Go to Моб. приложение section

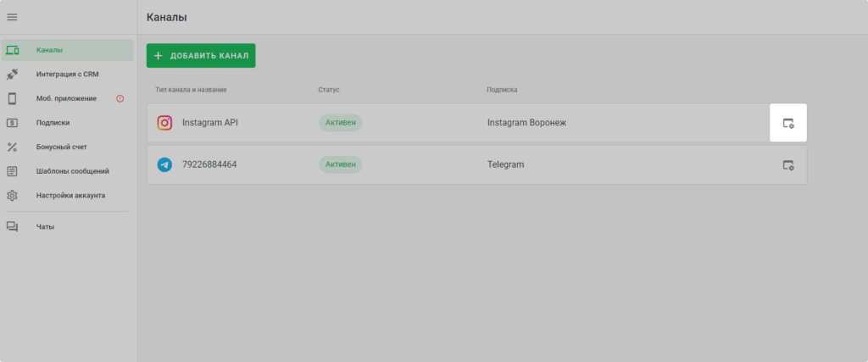pos(66,98)
